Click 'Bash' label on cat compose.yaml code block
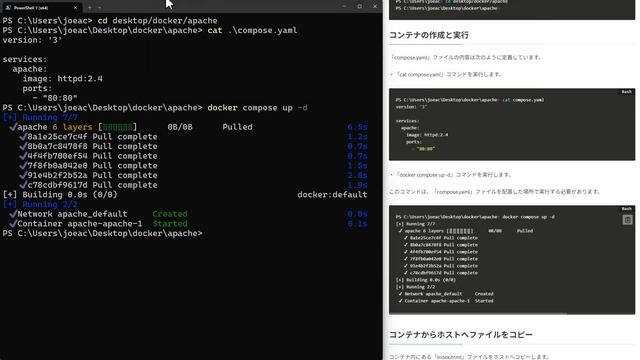640x360 pixels. pos(627,92)
